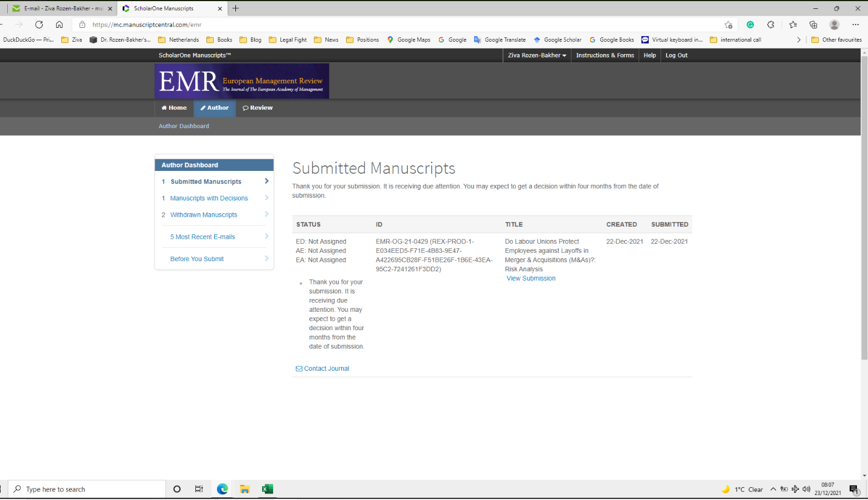The height and width of the screenshot is (500, 868).
Task: Open the Google Scholar bookmark
Action: [558, 40]
